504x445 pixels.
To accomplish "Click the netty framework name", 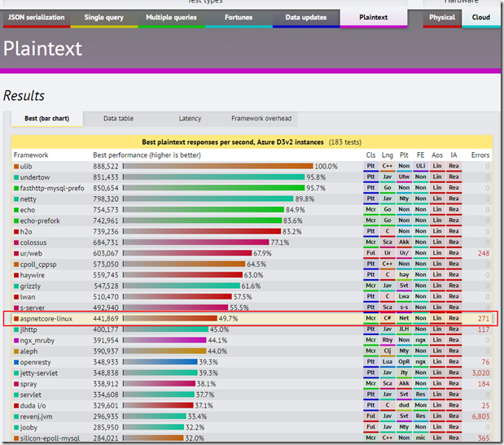I will [28, 199].
